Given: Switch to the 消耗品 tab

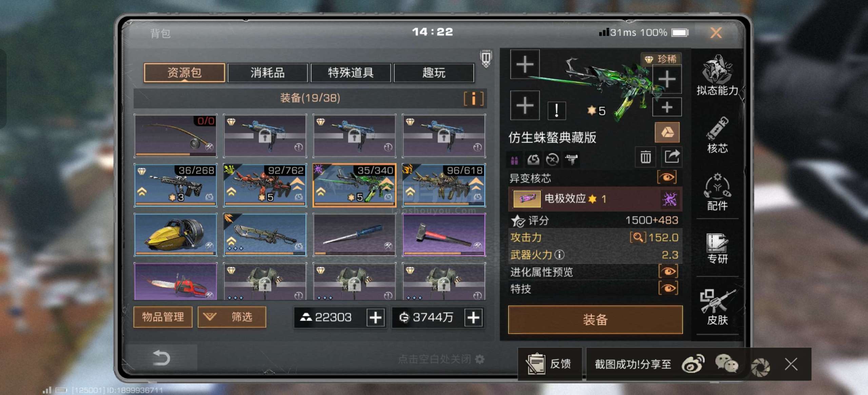Looking at the screenshot, I should [x=268, y=73].
